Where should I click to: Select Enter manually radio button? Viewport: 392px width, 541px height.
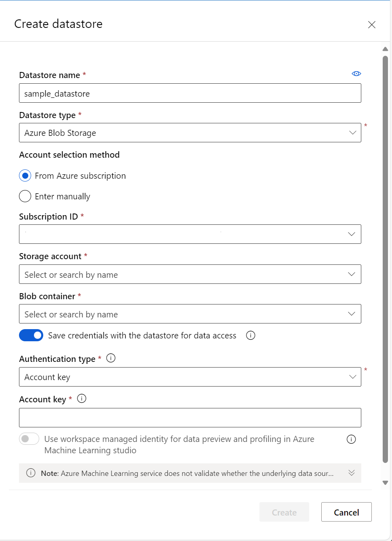click(x=25, y=196)
